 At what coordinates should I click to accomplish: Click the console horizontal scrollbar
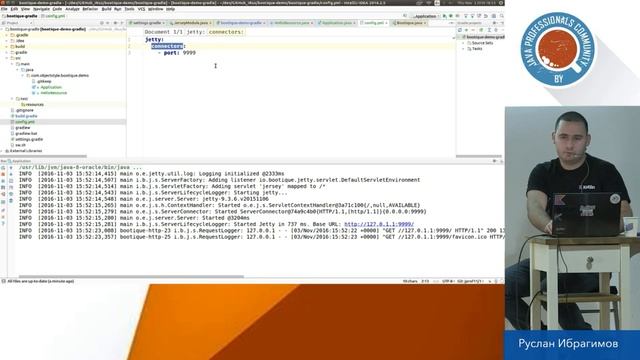point(131,276)
